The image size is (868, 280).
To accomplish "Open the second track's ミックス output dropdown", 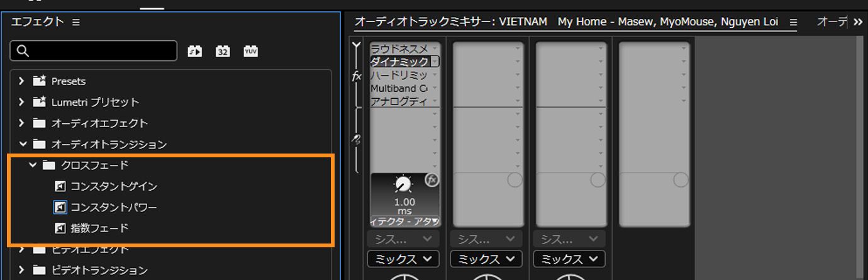I will pos(486,259).
